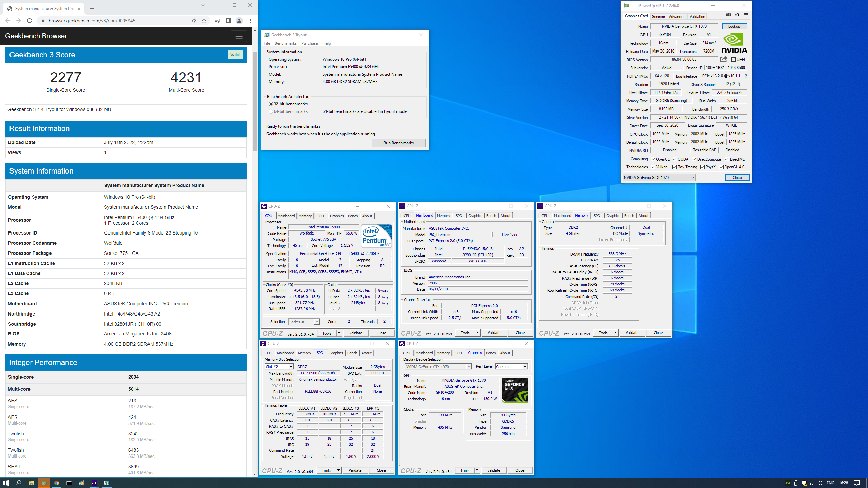
Task: Expand Tools arrow in CPU-Z Mainboard window
Action: 477,333
